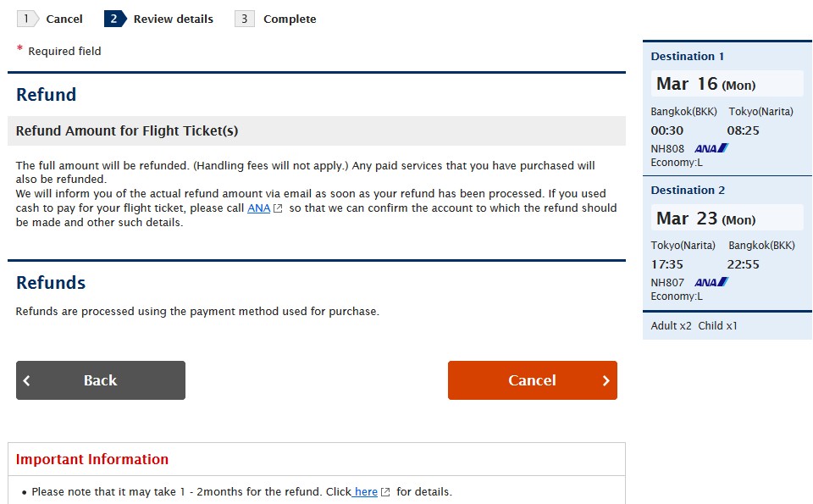Open the ANA call link
This screenshot has width=813, height=504.
click(258, 208)
